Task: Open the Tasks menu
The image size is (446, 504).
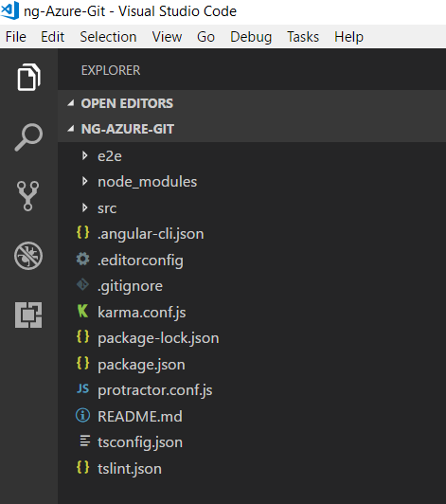Action: point(303,37)
